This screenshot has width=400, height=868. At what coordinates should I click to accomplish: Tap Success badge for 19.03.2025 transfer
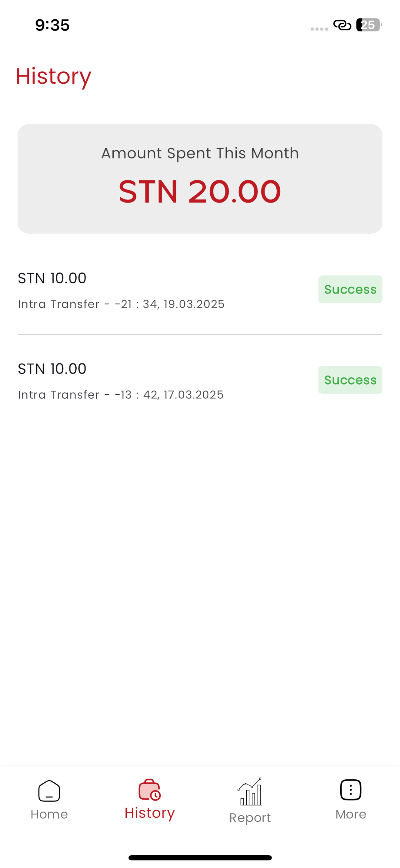click(x=350, y=289)
